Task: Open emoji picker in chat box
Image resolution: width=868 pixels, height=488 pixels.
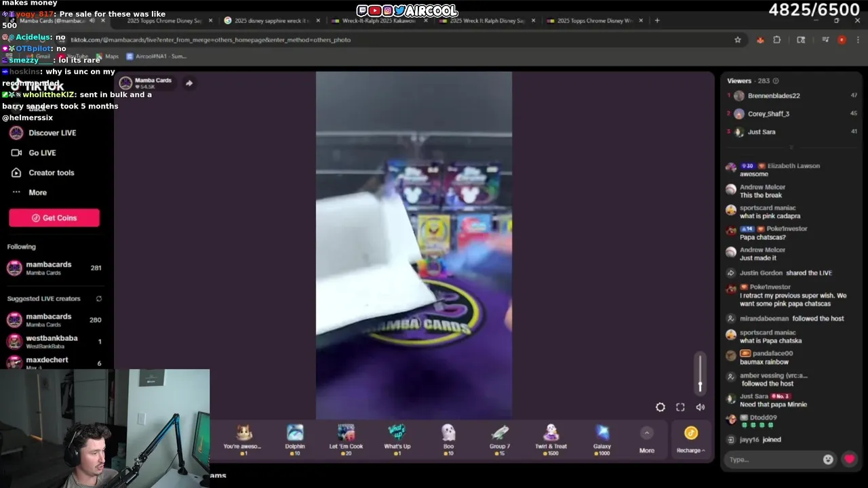Action: point(828,459)
